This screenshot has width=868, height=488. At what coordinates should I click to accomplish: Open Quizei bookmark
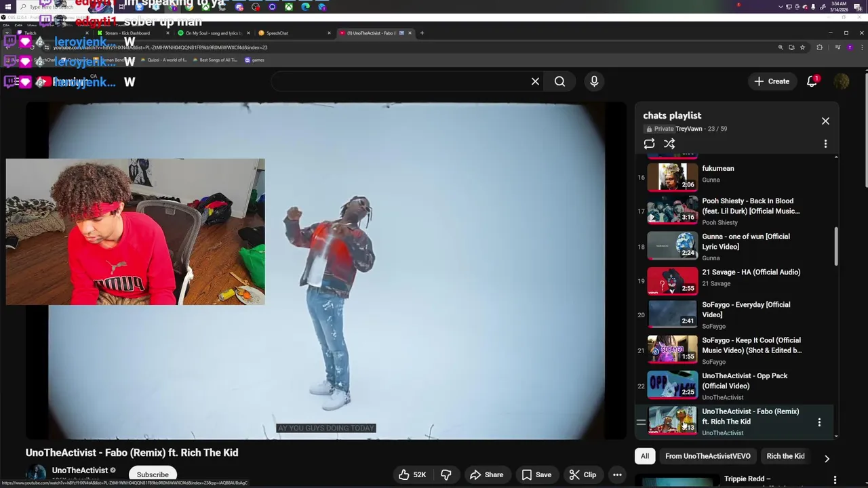(x=163, y=60)
